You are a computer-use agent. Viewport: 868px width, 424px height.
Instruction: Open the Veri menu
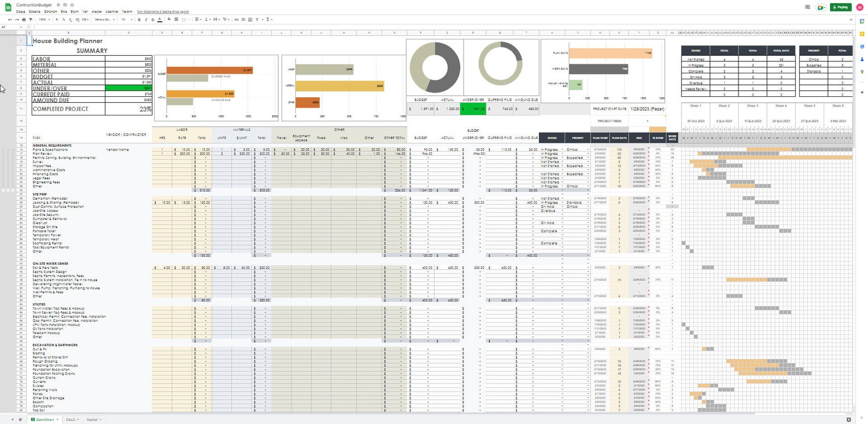point(85,11)
